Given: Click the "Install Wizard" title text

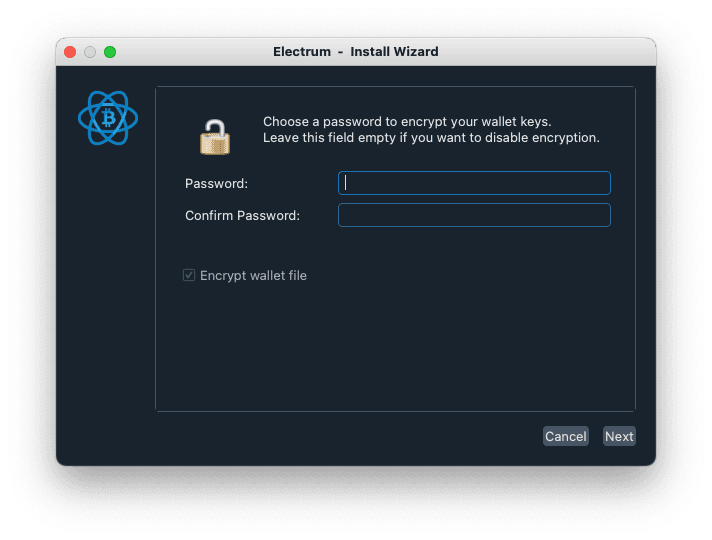Looking at the screenshot, I should (x=394, y=52).
